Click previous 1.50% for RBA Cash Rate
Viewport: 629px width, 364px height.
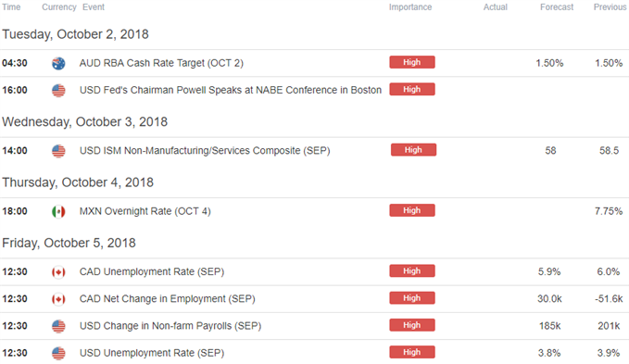[x=609, y=63]
